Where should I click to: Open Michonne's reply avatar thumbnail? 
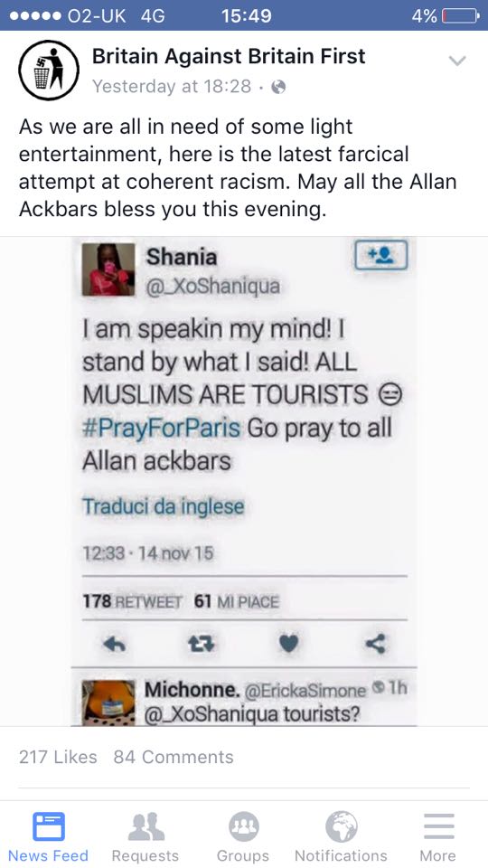tap(108, 702)
